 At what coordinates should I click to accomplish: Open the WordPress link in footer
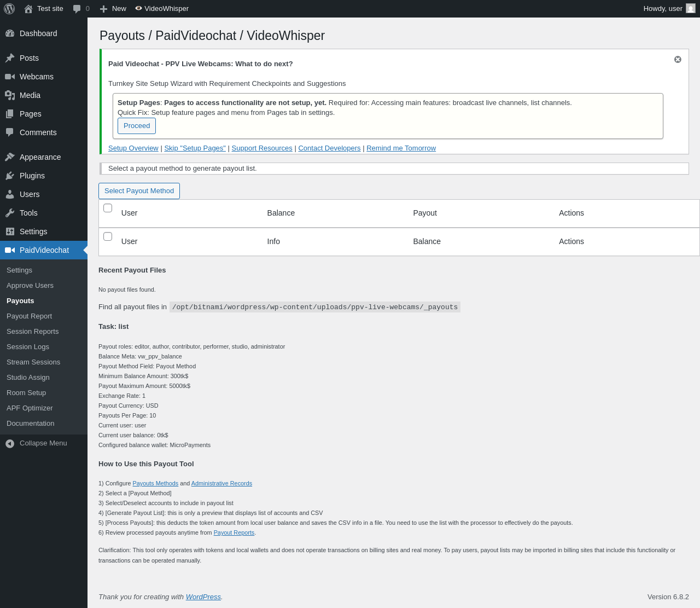coord(203,597)
